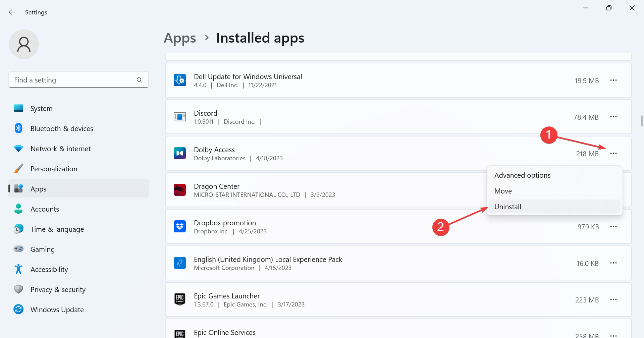This screenshot has width=644, height=338.
Task: Click Apps breadcrumb link
Action: click(180, 38)
